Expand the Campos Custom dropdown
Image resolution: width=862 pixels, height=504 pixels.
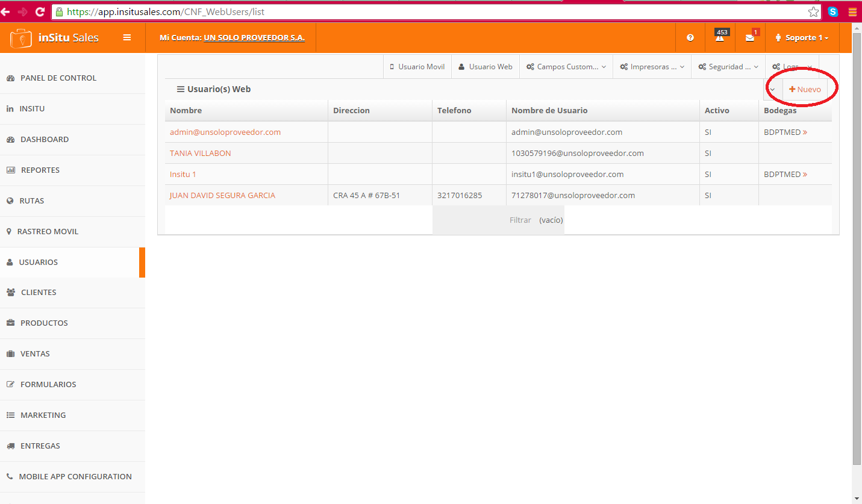[566, 67]
